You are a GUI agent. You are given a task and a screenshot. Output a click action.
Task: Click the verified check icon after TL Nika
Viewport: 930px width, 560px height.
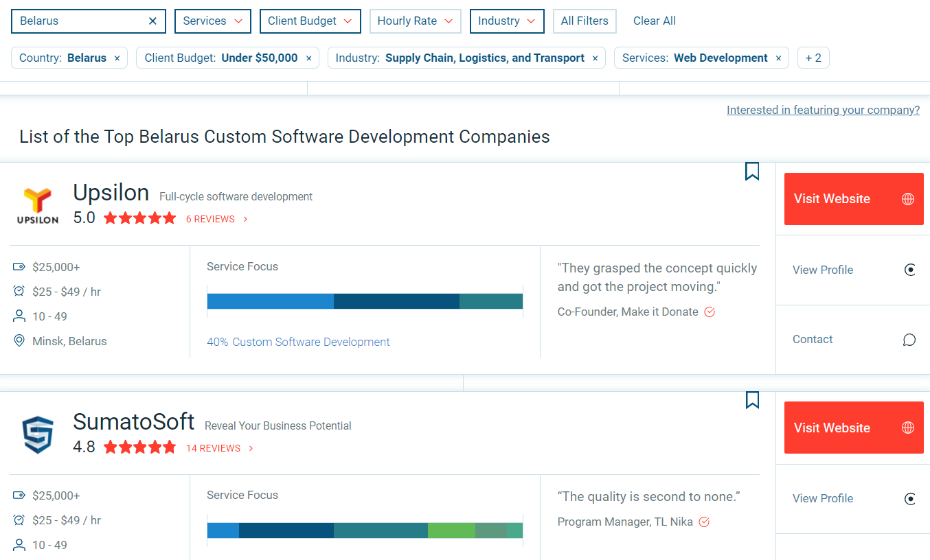coord(704,522)
